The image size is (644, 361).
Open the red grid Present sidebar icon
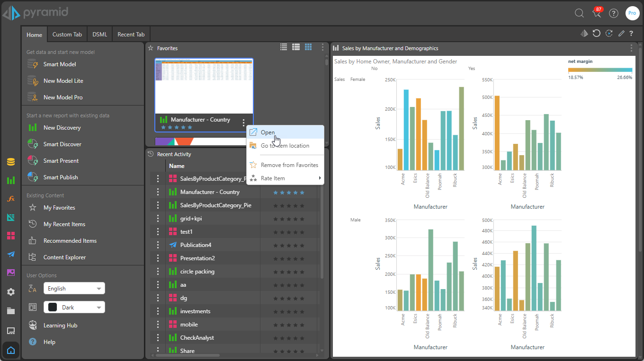[x=11, y=236]
